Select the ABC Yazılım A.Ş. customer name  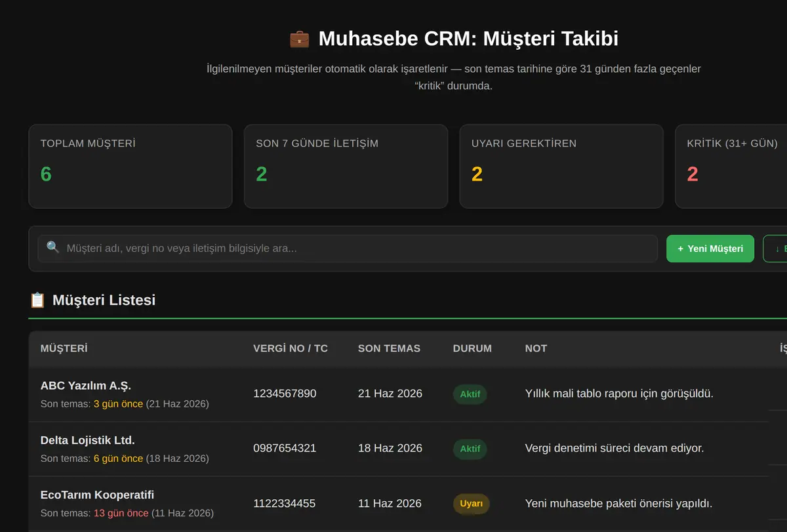pos(86,386)
